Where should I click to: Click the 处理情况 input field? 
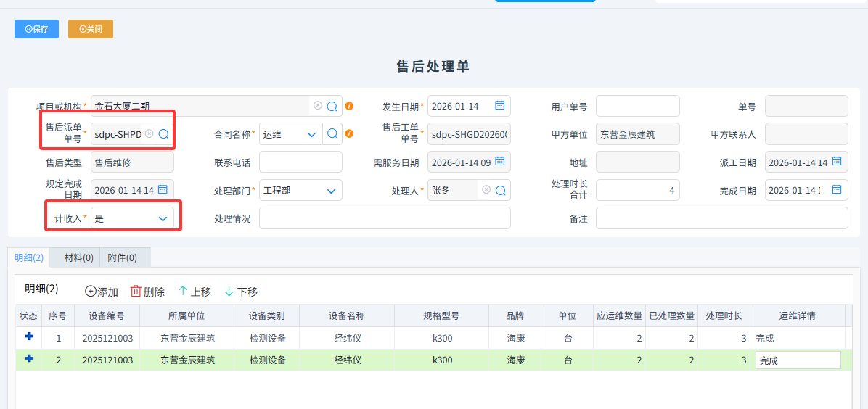click(x=385, y=218)
